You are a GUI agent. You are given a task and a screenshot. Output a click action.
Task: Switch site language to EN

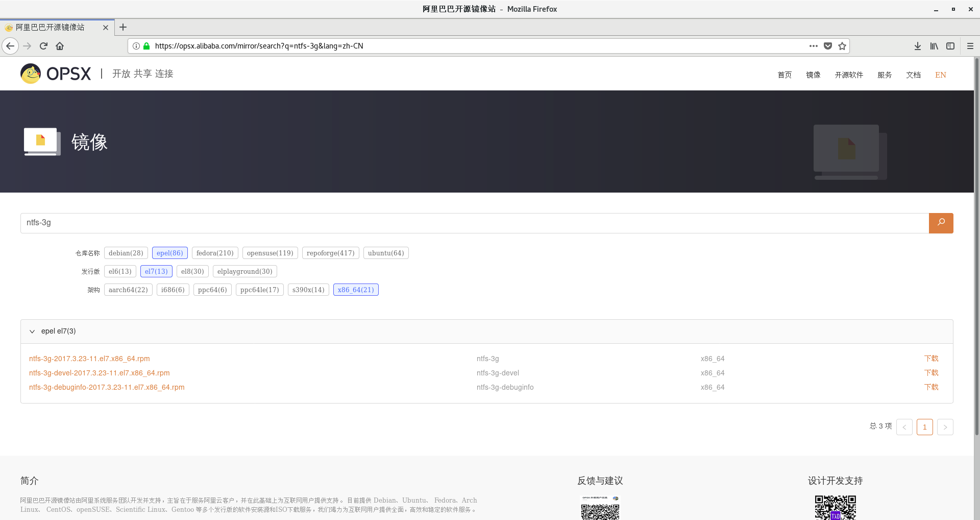(x=941, y=75)
